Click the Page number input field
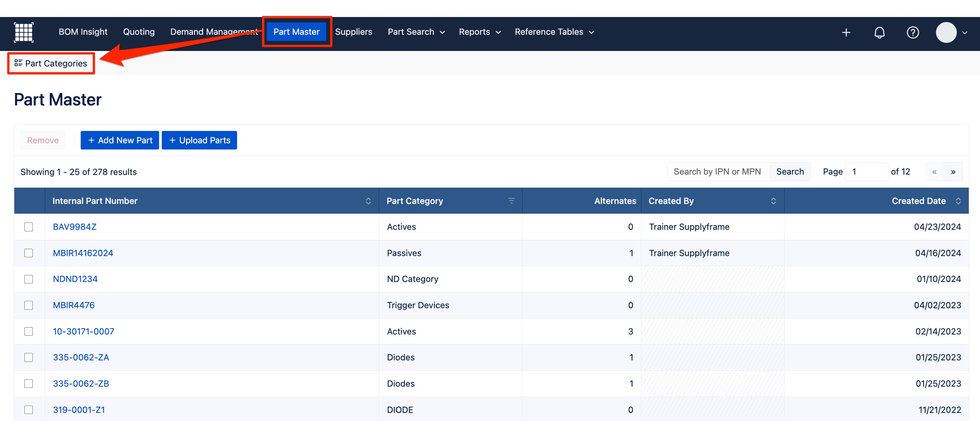This screenshot has width=980, height=421. pos(867,172)
